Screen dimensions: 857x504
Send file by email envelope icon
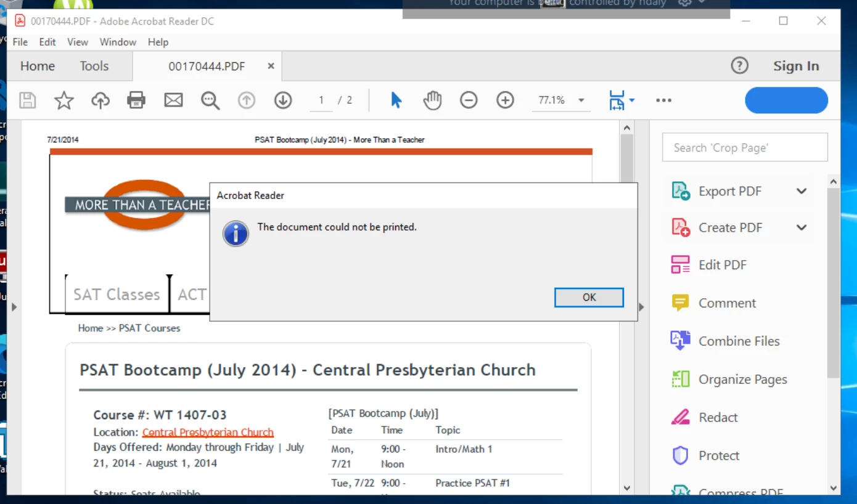click(x=173, y=100)
